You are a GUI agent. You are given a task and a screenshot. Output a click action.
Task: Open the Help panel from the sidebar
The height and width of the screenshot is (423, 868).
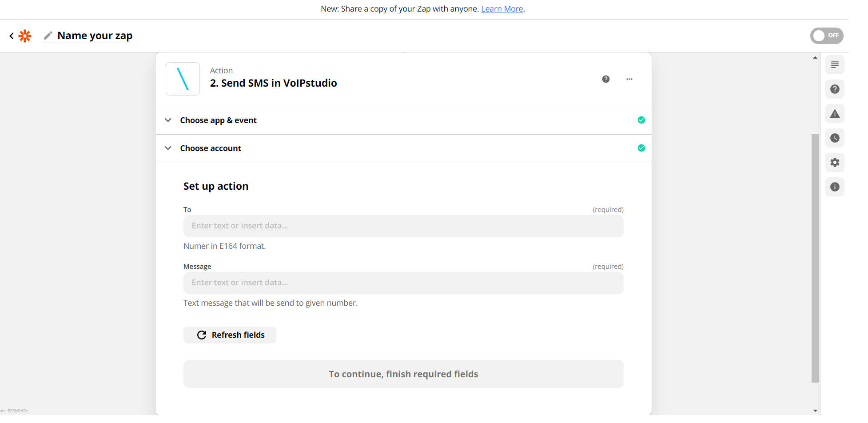coord(835,89)
